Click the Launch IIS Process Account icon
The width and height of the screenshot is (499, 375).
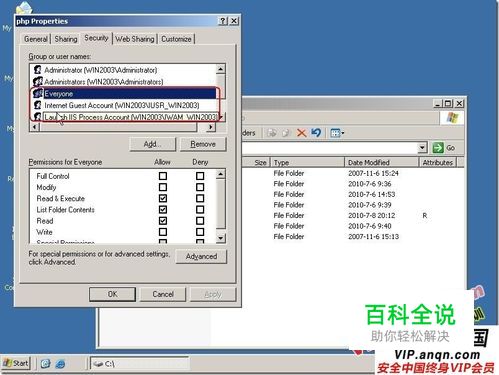click(x=38, y=117)
